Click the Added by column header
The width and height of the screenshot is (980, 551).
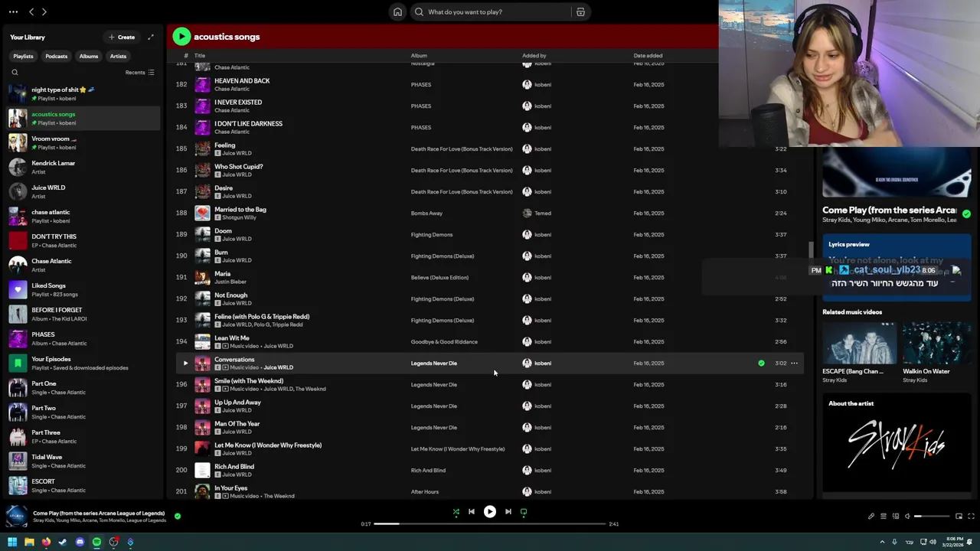coord(534,55)
